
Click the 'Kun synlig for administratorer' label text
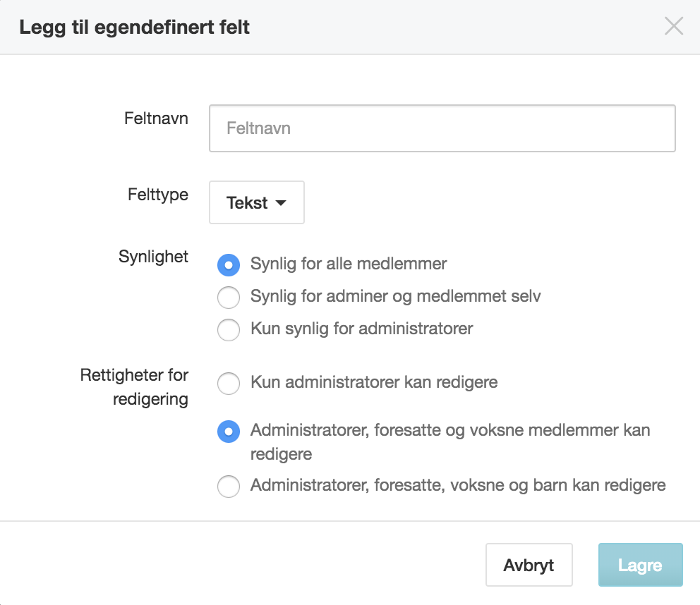361,329
